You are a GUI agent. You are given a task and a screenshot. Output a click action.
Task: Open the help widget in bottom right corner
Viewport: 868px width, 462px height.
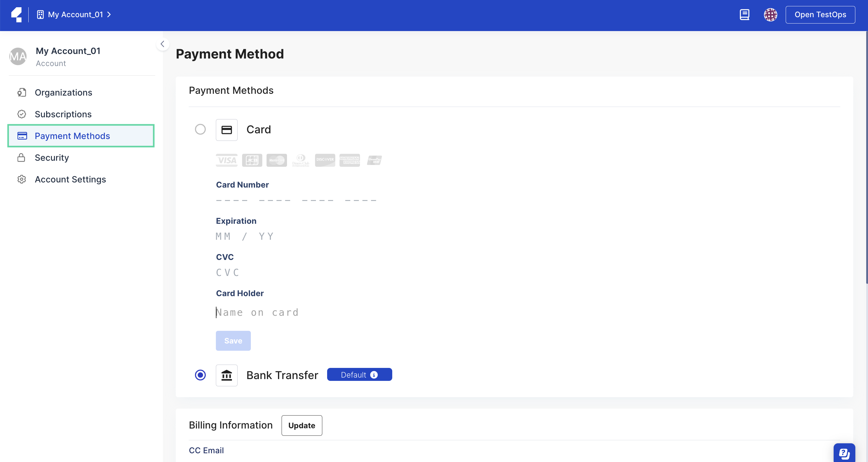coord(844,453)
